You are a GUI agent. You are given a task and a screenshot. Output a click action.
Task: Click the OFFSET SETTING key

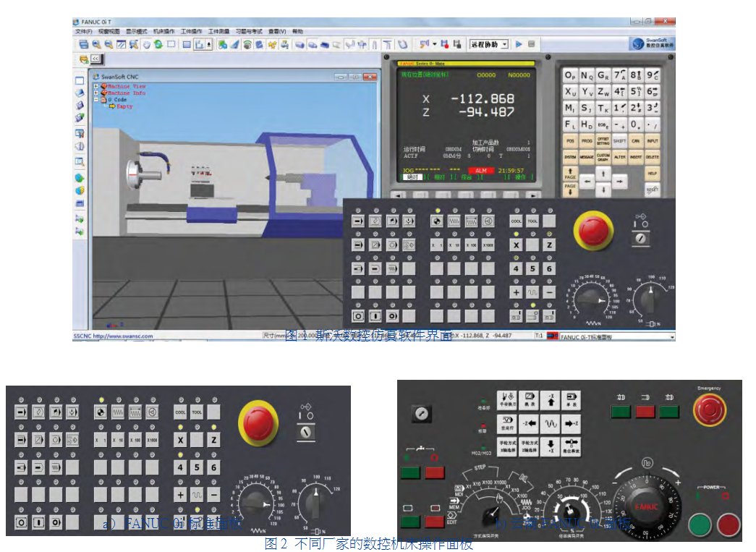click(x=603, y=141)
